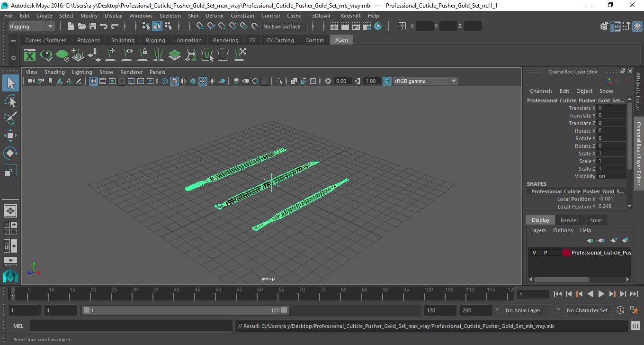
Task: Open the Render tab in Layer Editor
Action: (569, 220)
